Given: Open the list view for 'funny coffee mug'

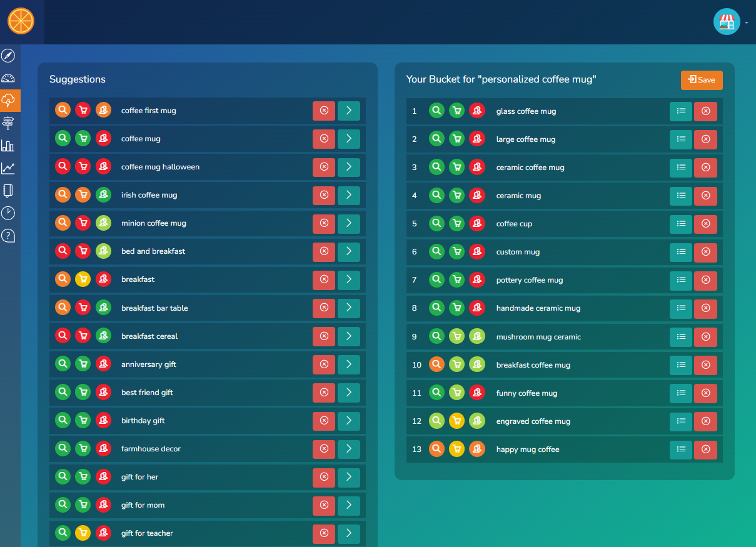Looking at the screenshot, I should 681,393.
